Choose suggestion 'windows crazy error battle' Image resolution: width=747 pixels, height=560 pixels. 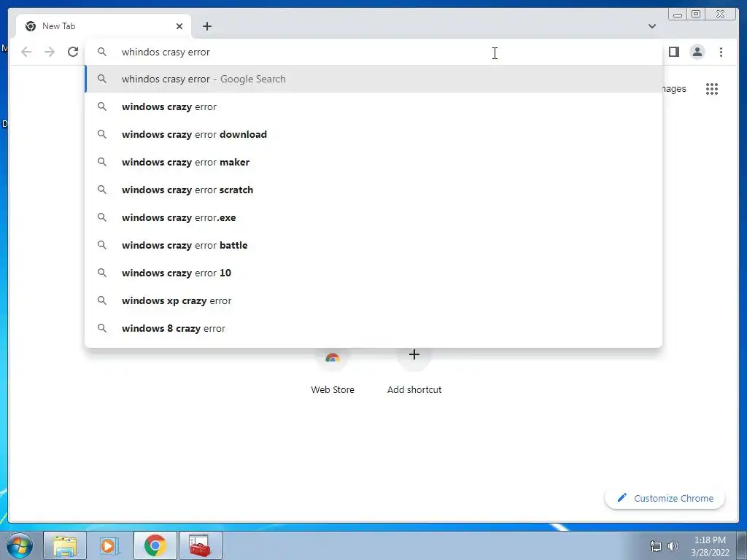pos(373,245)
